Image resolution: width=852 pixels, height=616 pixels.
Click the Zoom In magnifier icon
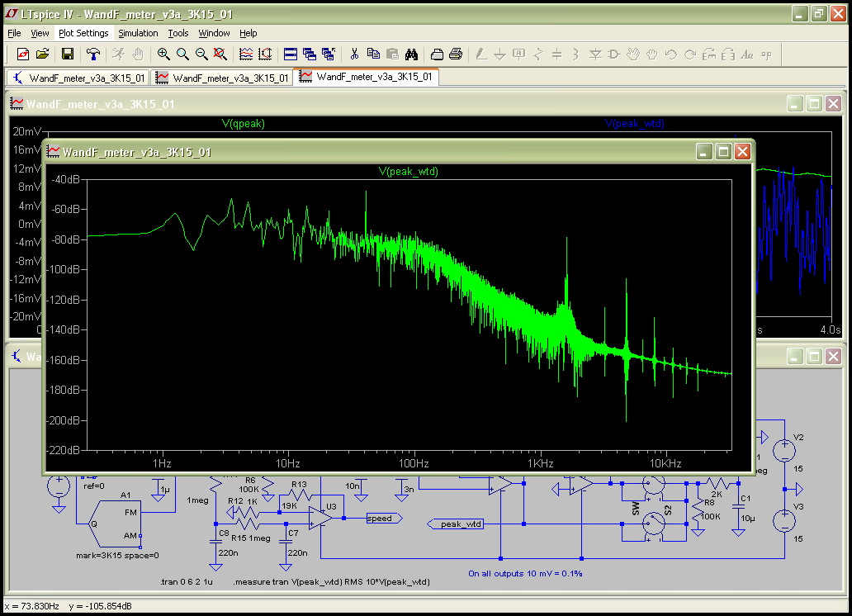click(163, 54)
